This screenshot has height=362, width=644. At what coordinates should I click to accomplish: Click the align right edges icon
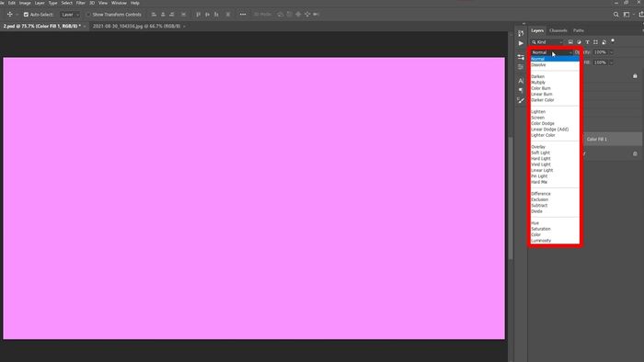point(172,15)
